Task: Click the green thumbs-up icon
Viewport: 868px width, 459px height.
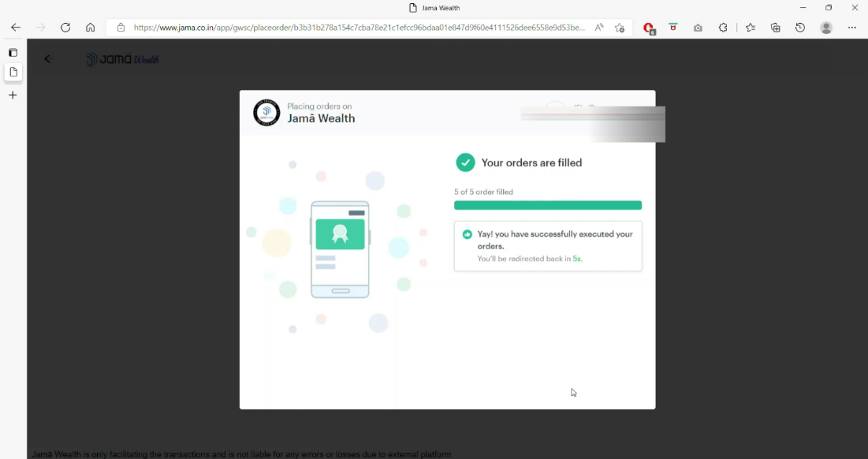Action: (x=468, y=234)
